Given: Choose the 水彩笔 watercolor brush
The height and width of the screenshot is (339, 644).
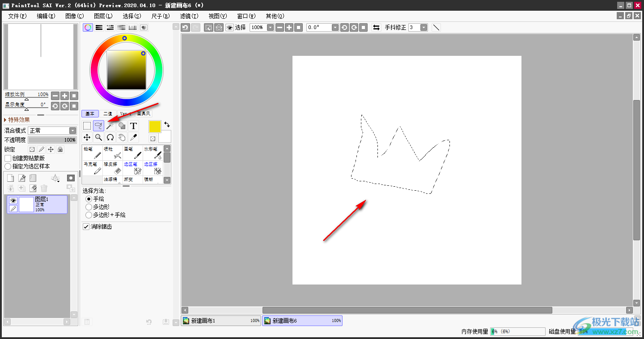Looking at the screenshot, I should pyautogui.click(x=153, y=153).
